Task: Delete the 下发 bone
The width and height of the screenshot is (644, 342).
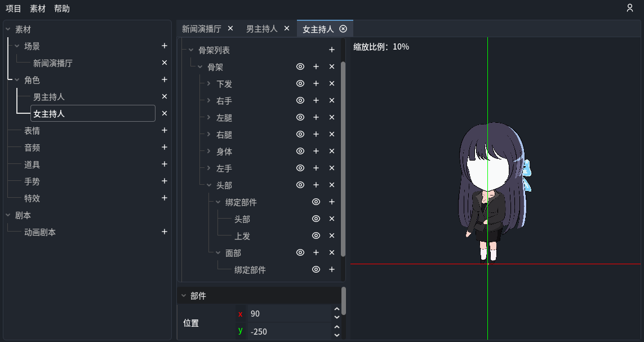Action: (x=332, y=83)
